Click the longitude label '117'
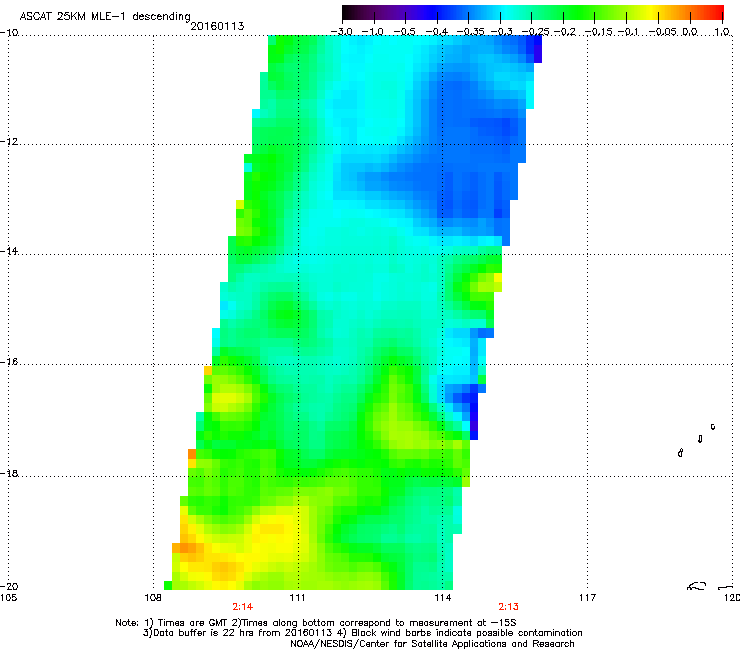The image size is (740, 650). point(587,598)
